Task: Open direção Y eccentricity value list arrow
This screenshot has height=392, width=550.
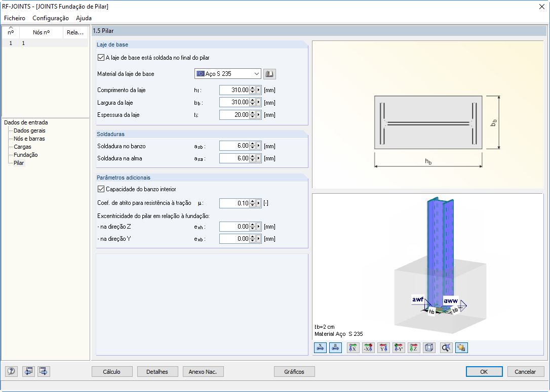Action: click(x=259, y=239)
